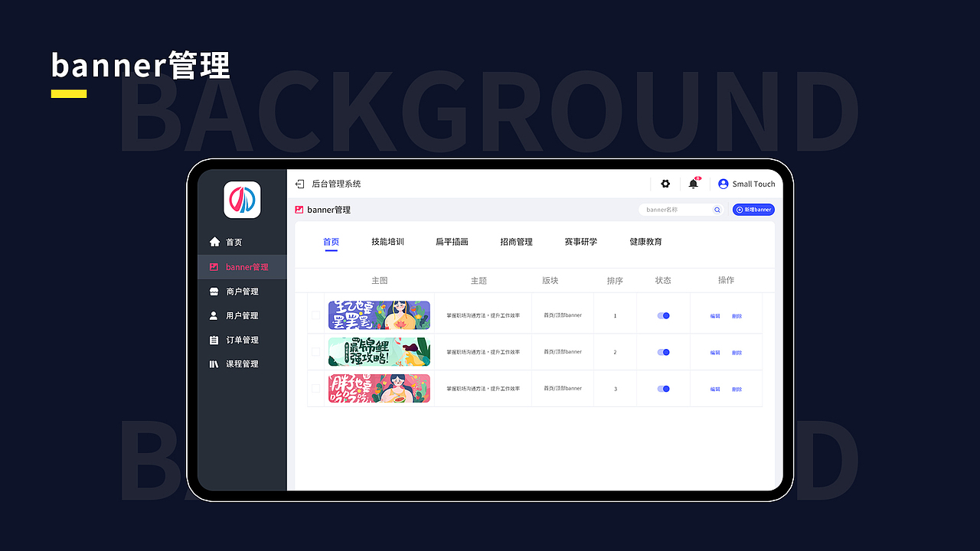
Task: Click the sort number 2 cell
Action: tap(615, 352)
